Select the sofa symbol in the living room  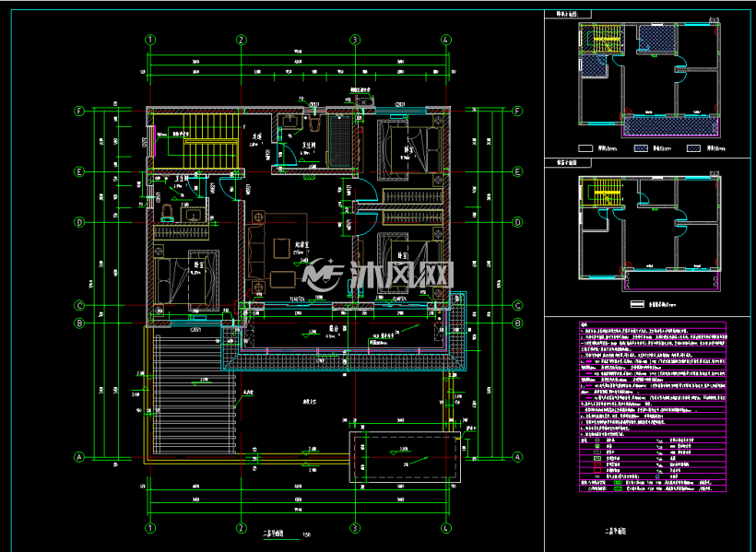tap(256, 253)
